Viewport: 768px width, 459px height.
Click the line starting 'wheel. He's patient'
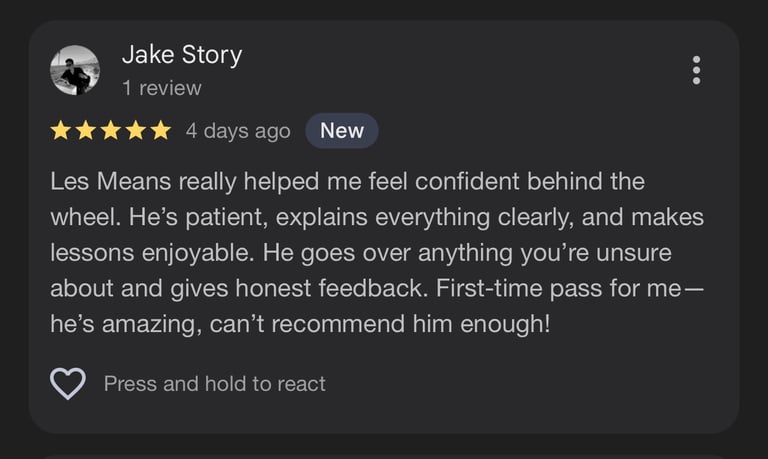(377, 217)
